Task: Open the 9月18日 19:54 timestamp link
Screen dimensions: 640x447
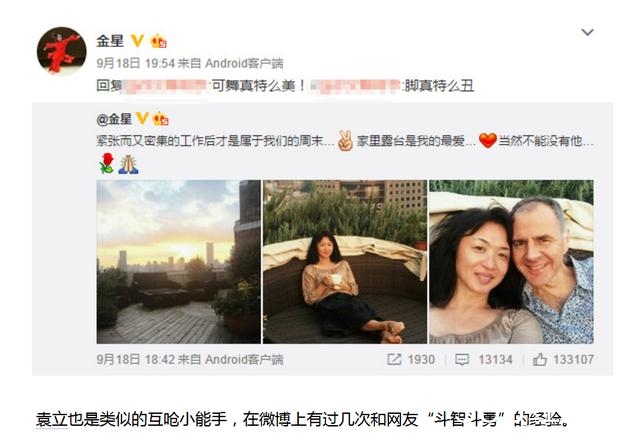Action: (136, 63)
